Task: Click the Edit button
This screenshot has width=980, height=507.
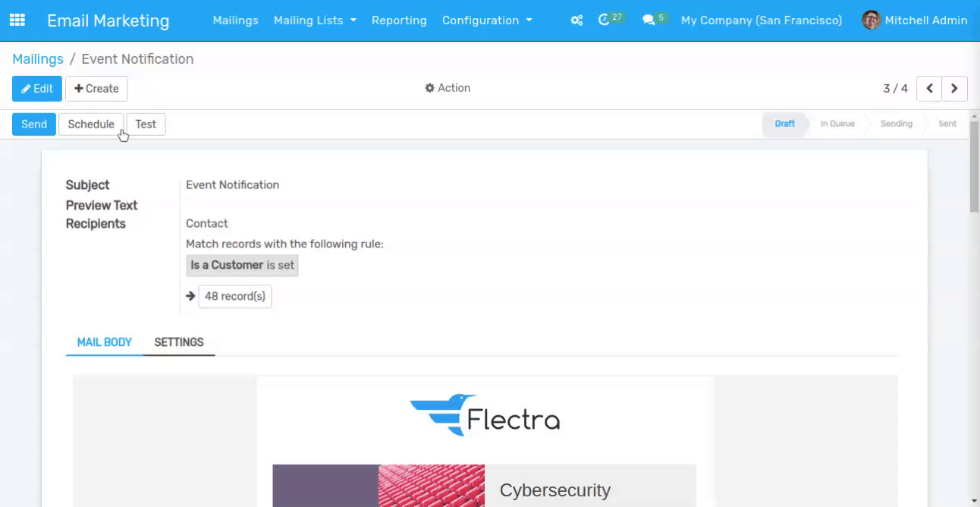Action: (37, 89)
